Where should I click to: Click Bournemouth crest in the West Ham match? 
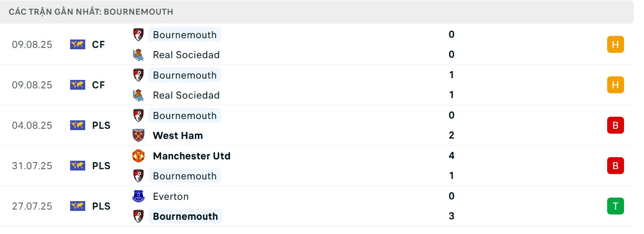[x=138, y=115]
